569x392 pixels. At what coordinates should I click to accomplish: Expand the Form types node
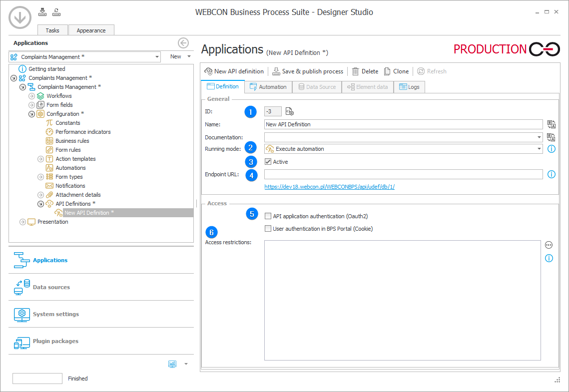(40, 177)
